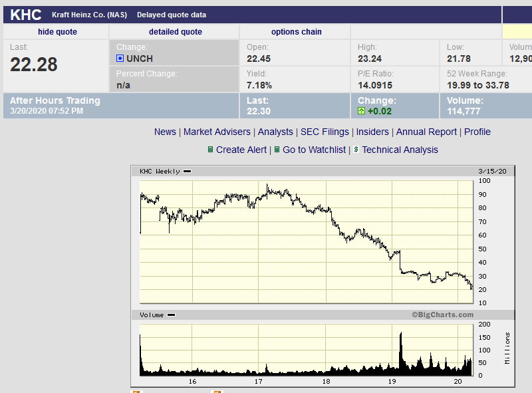Click the yield value 7.18%

[x=259, y=85]
